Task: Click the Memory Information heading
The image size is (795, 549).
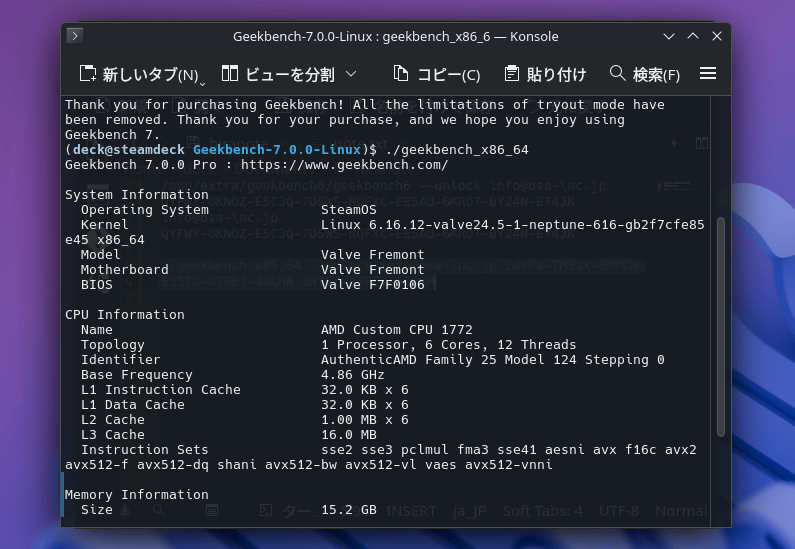Action: pyautogui.click(x=137, y=495)
